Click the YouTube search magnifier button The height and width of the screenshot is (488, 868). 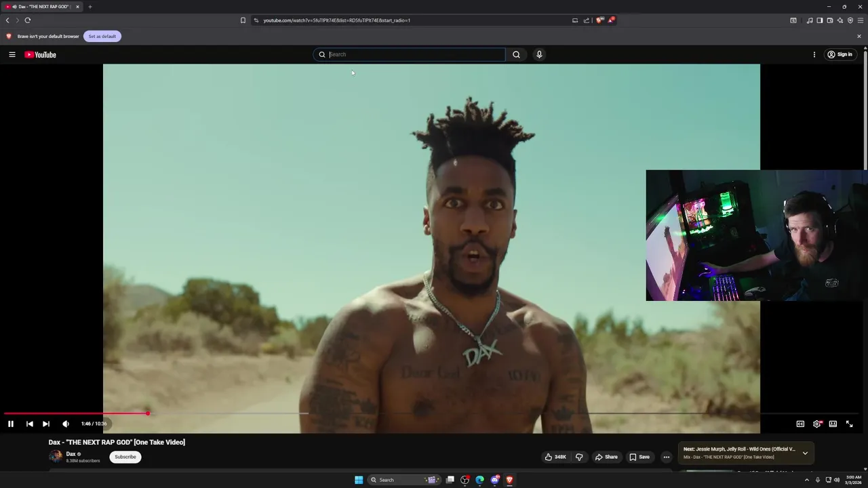click(x=516, y=54)
